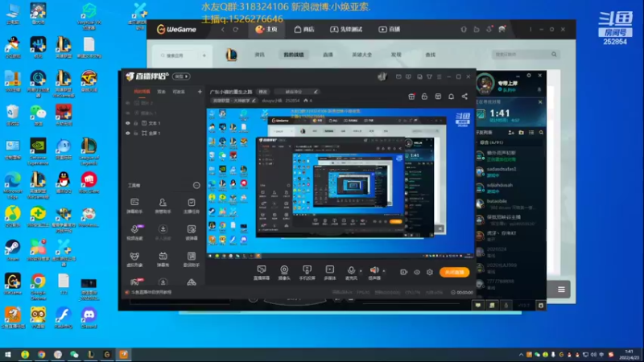Open the 主播任务 streamer task tool

tap(192, 206)
